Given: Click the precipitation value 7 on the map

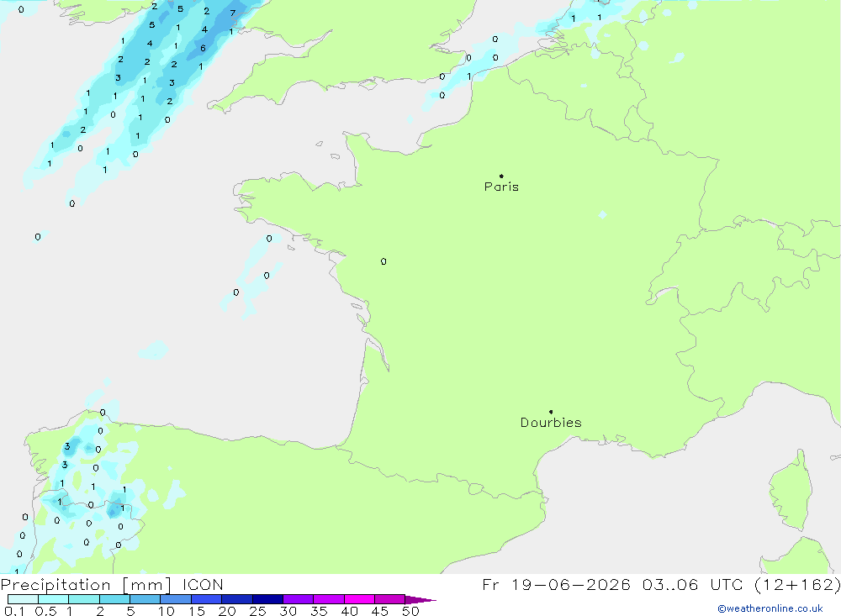Looking at the screenshot, I should click(232, 13).
